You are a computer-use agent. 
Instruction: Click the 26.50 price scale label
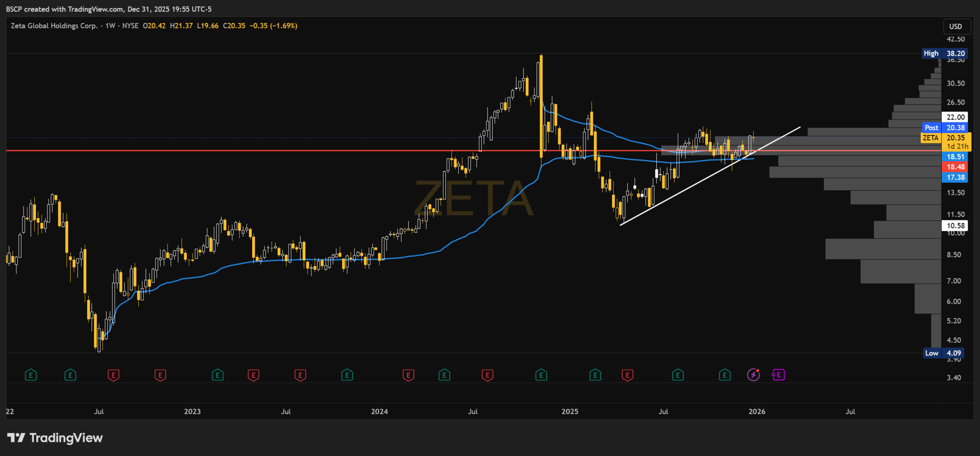click(x=955, y=103)
